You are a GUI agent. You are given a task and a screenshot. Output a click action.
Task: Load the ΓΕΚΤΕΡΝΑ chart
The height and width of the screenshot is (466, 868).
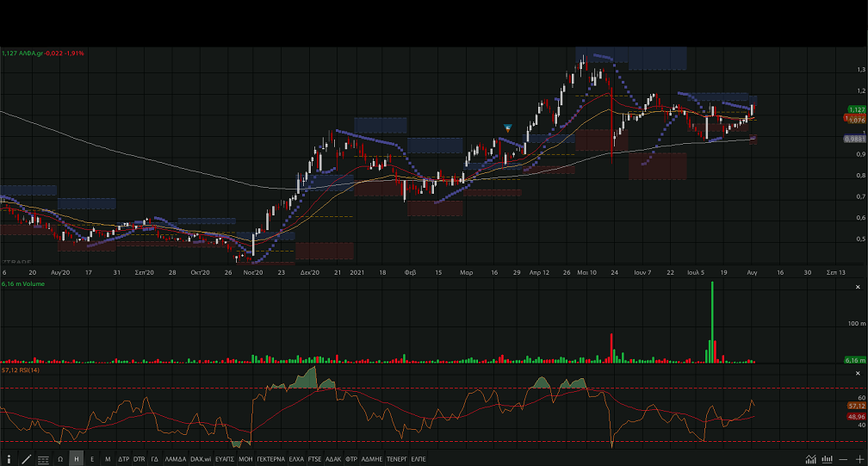pyautogui.click(x=270, y=459)
